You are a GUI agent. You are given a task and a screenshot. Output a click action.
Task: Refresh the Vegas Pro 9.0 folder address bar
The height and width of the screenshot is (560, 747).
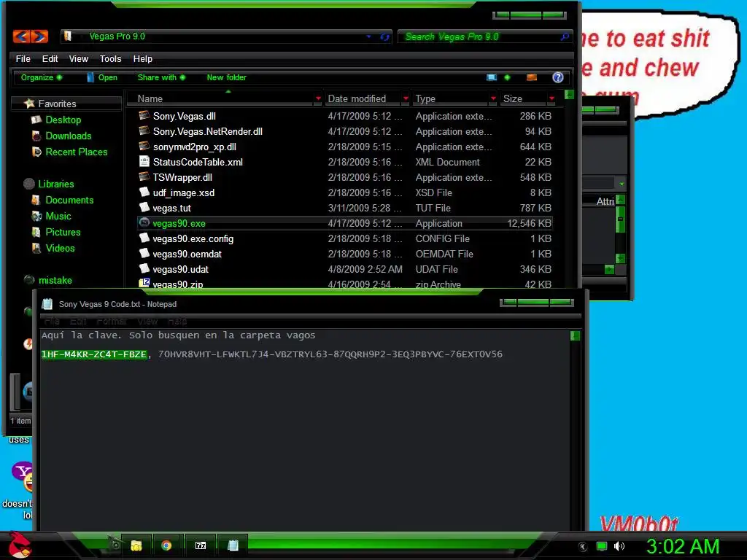(384, 36)
